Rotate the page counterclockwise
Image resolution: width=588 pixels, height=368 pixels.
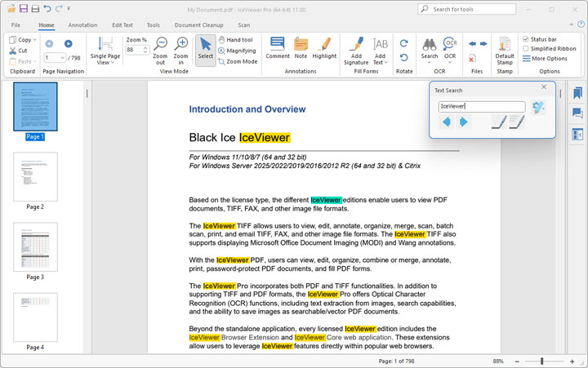tap(404, 57)
